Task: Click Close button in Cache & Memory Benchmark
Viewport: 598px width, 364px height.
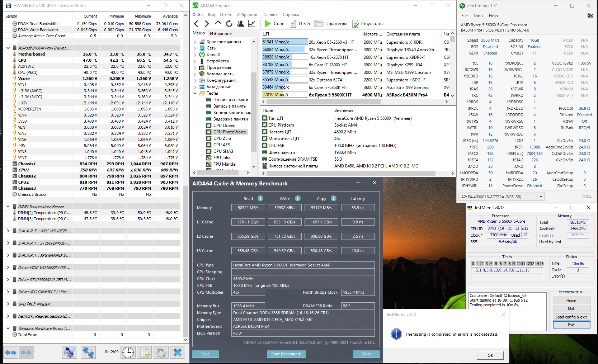Action: [366, 354]
